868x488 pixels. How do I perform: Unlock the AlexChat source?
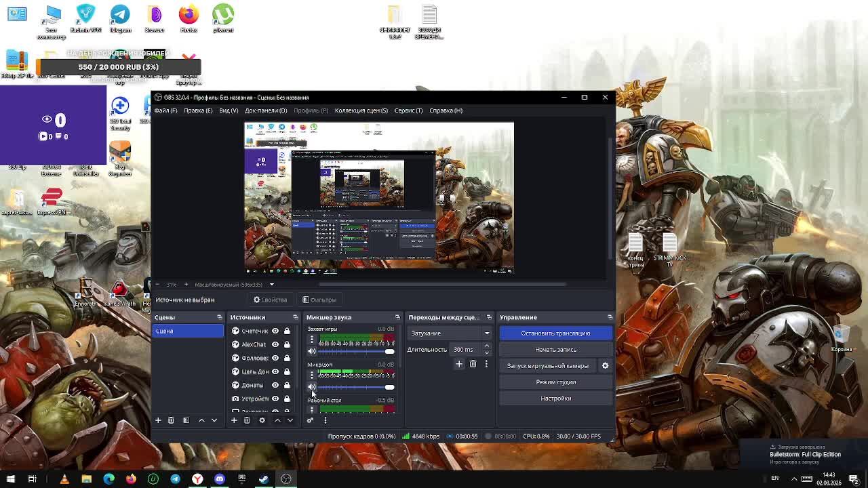click(287, 344)
